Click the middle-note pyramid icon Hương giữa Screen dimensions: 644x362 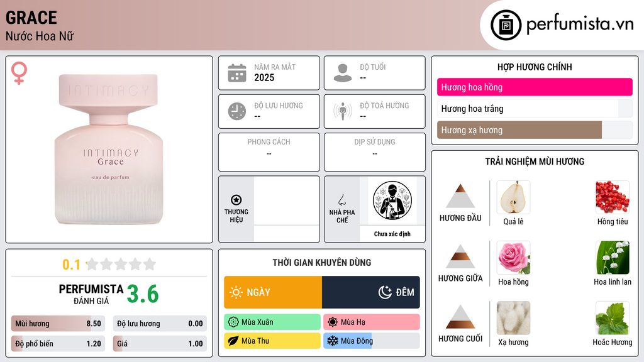[x=460, y=256]
